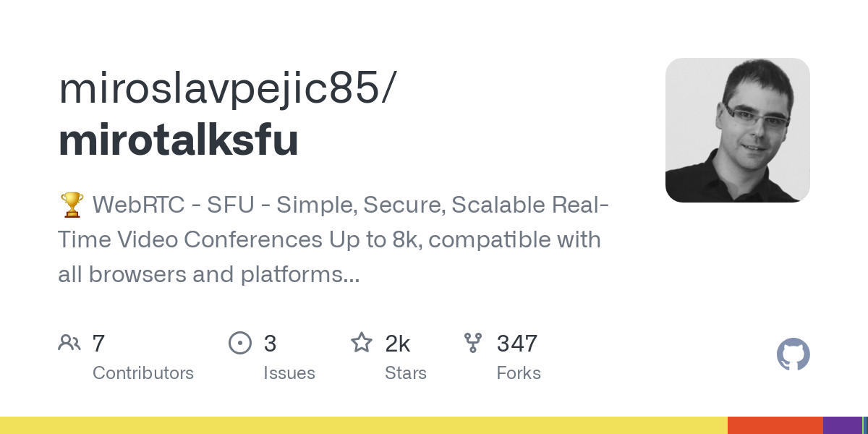Open the mirotalksfu repository name
Screen dimensions: 868x434
pos(178,140)
